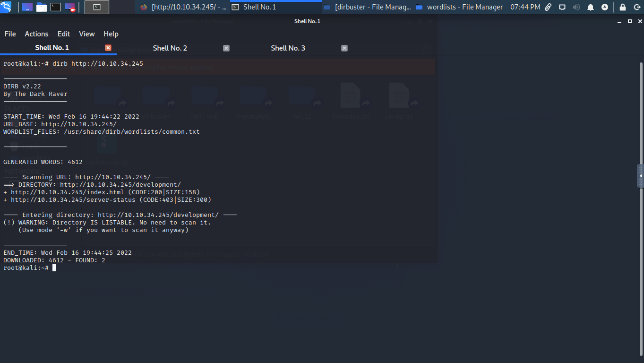This screenshot has width=644, height=363.
Task: Maximize the Shell No.1 terminal window
Action: (630, 21)
